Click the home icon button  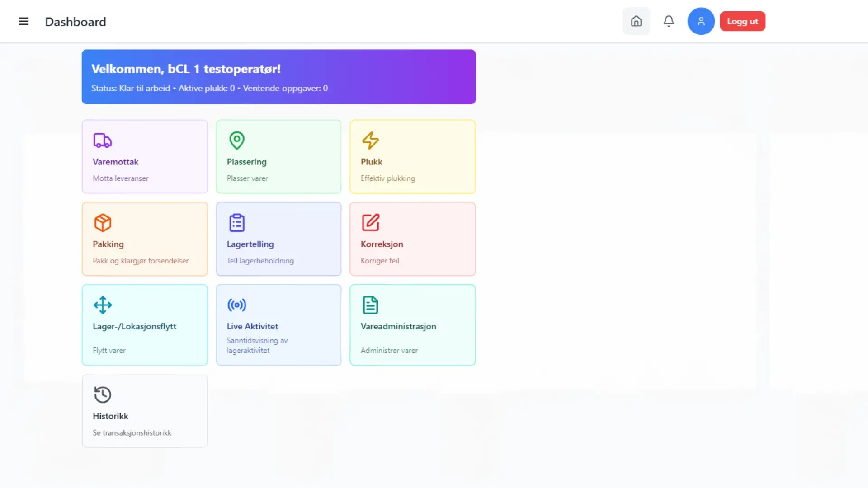pos(636,21)
